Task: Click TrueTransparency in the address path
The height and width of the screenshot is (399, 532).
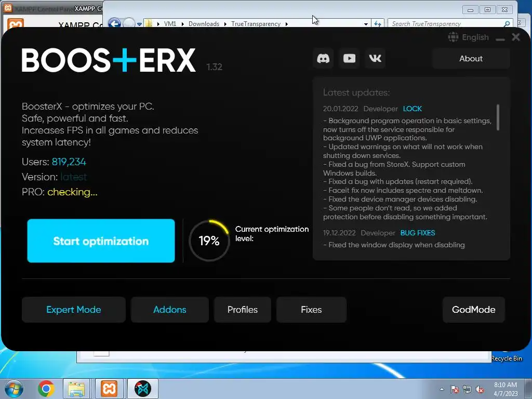Action: click(256, 24)
